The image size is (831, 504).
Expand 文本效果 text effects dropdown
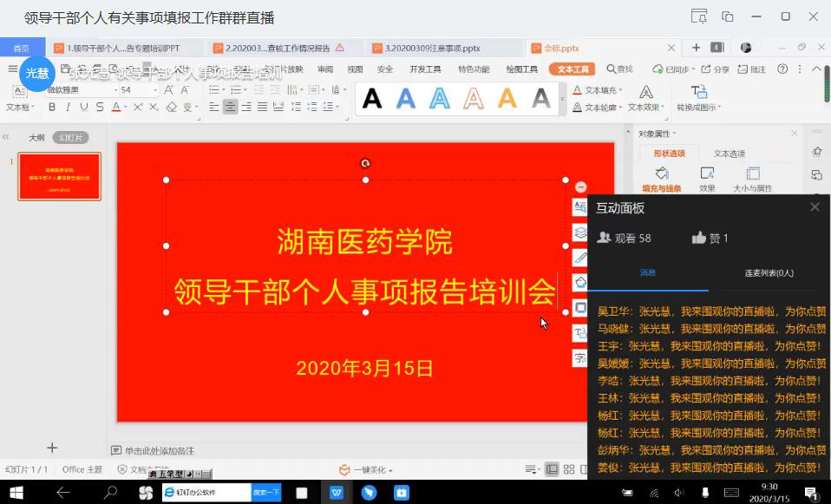[662, 108]
